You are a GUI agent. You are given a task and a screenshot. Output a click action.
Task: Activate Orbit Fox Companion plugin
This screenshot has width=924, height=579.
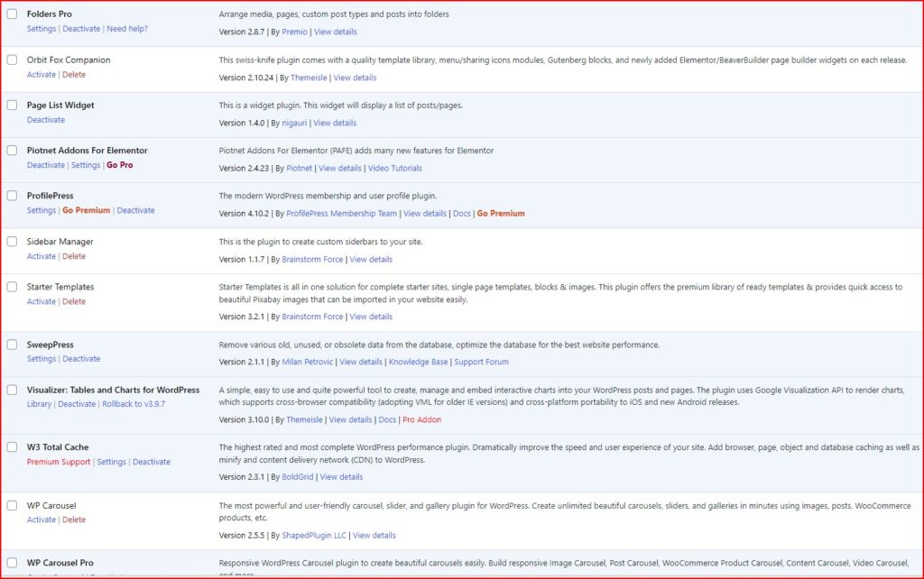click(x=42, y=74)
